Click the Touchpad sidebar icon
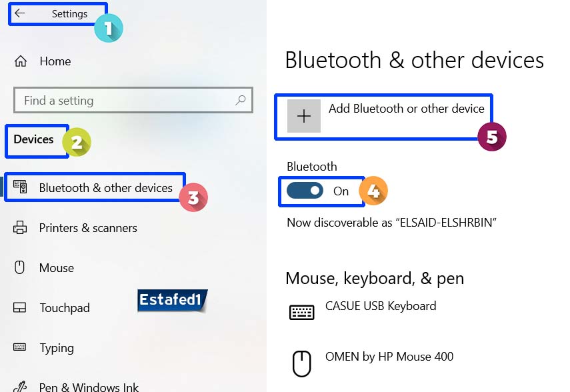This screenshot has height=392, width=570. 20,308
